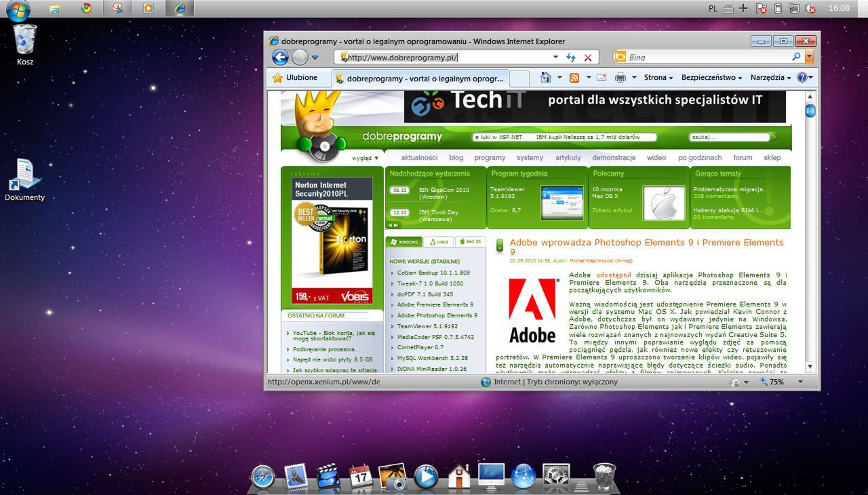Open the Explorer folder icon on taskbar
Screen dimensions: 868x495
[55, 9]
